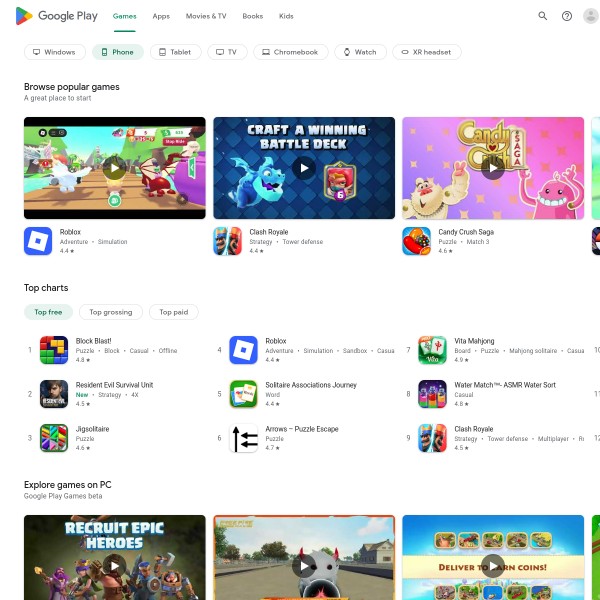Viewport: 600px width, 600px height.
Task: Open the Roblox icon under popular games
Action: [38, 241]
